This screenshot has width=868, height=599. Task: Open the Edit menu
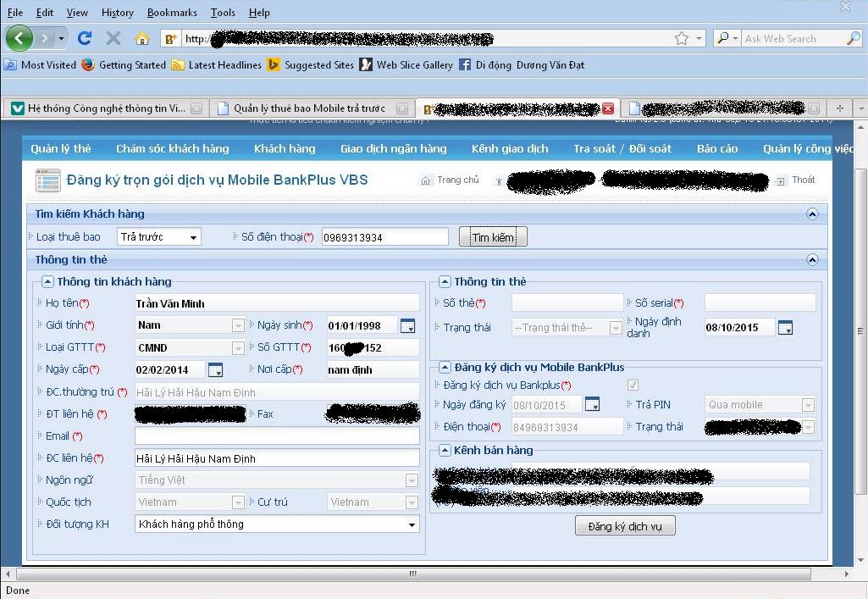pyautogui.click(x=45, y=12)
